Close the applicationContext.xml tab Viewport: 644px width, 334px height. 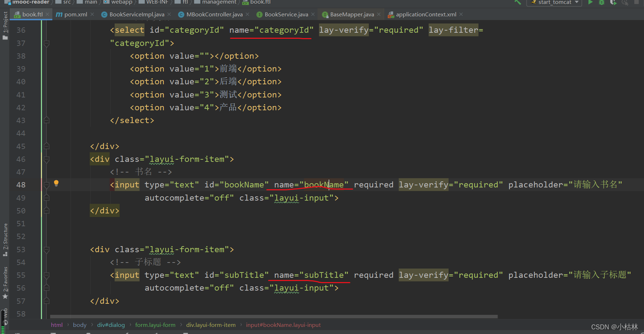461,15
